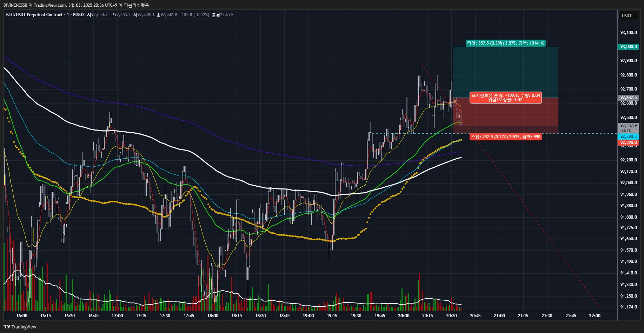Image resolution: width=644 pixels, height=333 pixels.
Task: Click the 22:00 time axis label
Action: (x=595, y=316)
